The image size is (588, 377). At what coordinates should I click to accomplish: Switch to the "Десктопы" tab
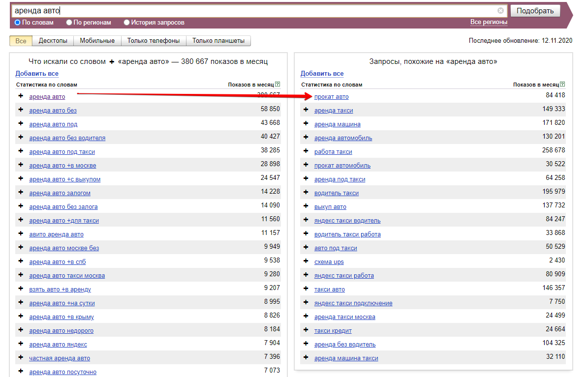pyautogui.click(x=53, y=41)
